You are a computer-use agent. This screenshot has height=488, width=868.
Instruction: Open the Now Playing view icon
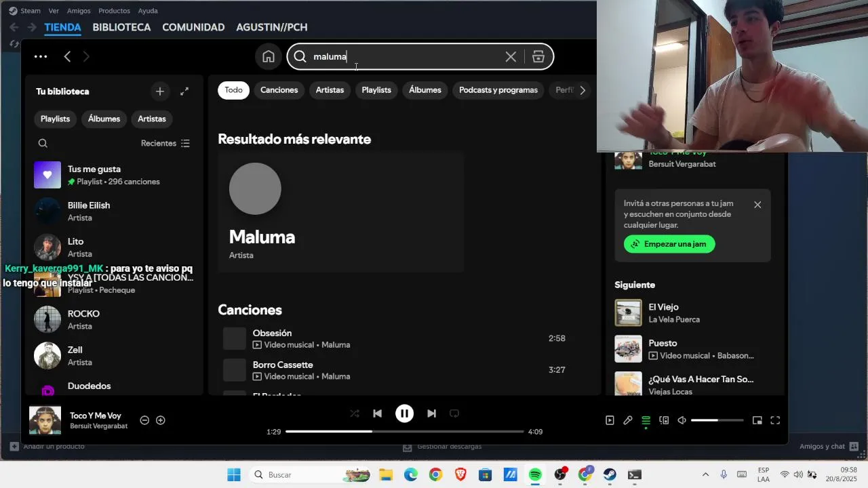click(610, 420)
